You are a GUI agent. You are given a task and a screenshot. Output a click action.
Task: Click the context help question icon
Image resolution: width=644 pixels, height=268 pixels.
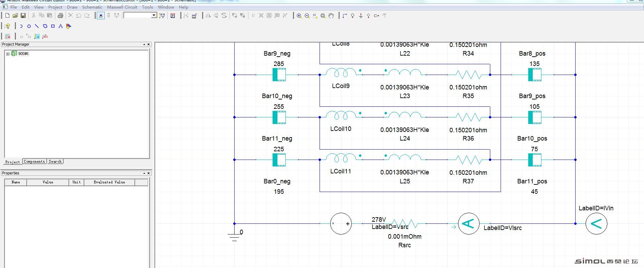(x=8, y=26)
